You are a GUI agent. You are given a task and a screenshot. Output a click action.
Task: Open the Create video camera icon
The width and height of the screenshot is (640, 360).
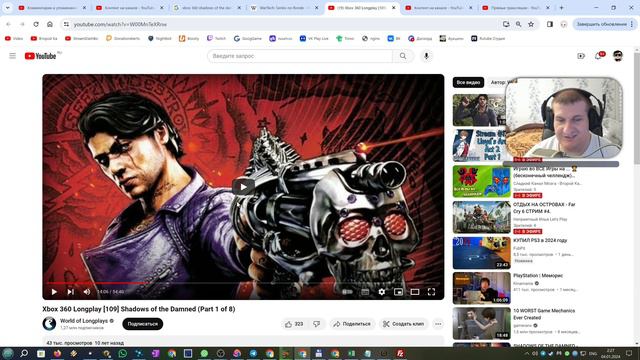581,56
